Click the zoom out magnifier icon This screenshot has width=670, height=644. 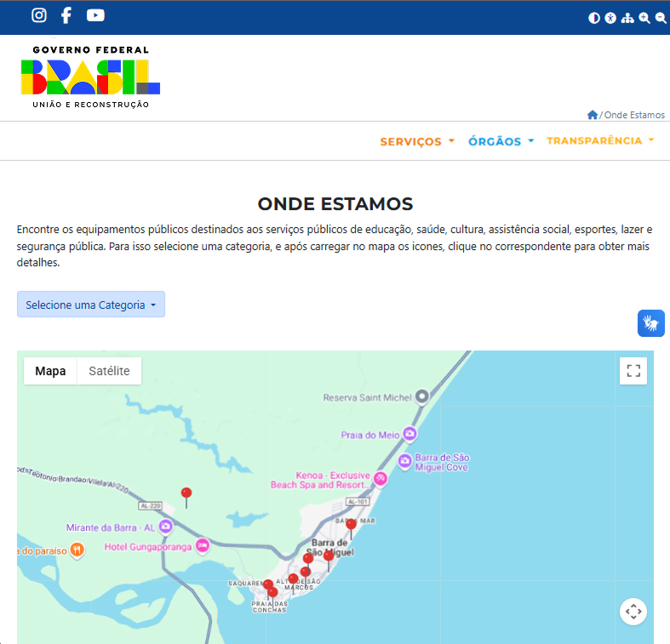tap(661, 18)
